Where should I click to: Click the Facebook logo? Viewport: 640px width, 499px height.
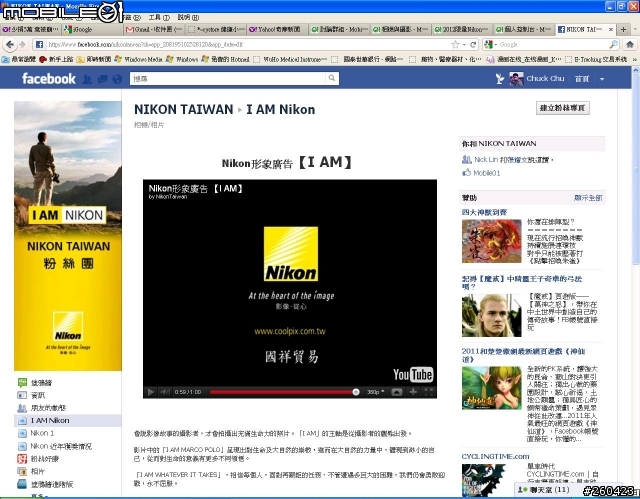pyautogui.click(x=49, y=78)
